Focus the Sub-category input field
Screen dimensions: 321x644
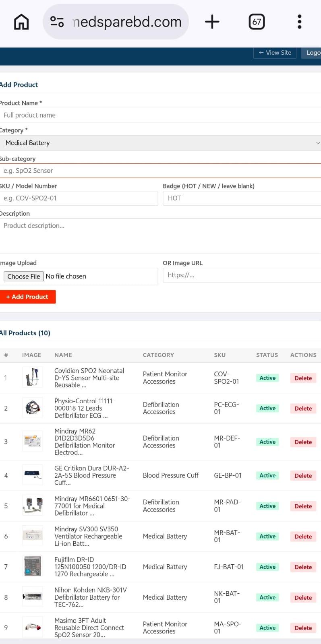tap(160, 171)
